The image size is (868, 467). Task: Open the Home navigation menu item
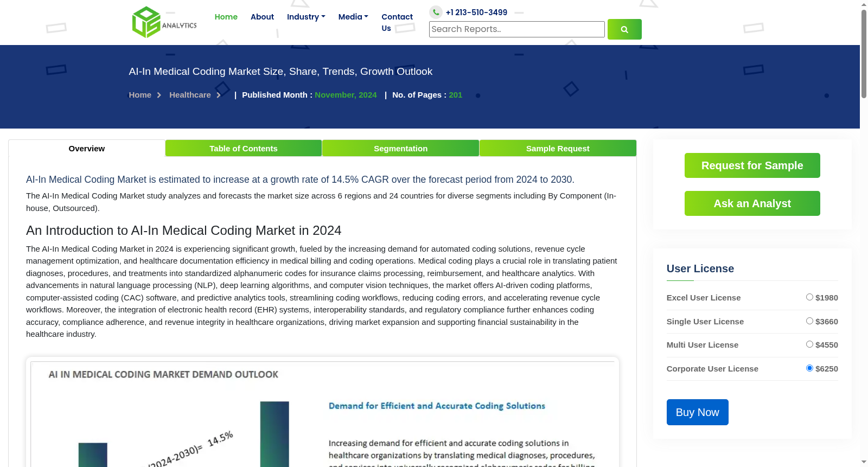click(x=226, y=17)
